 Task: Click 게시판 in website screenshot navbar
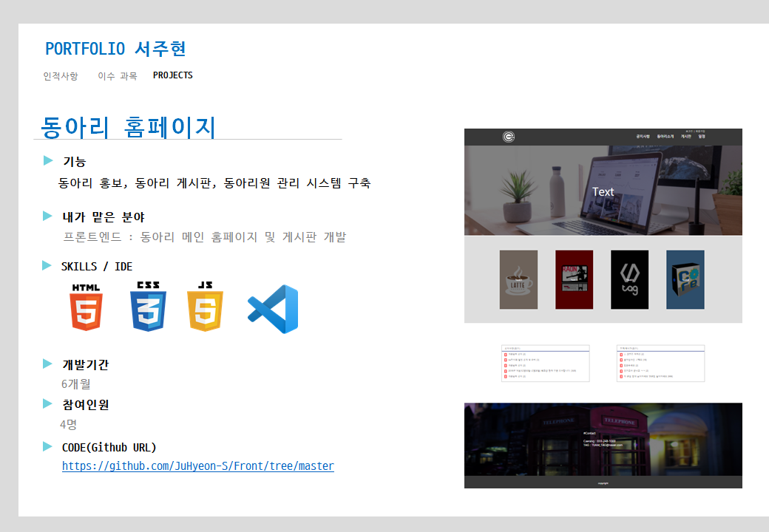point(685,136)
